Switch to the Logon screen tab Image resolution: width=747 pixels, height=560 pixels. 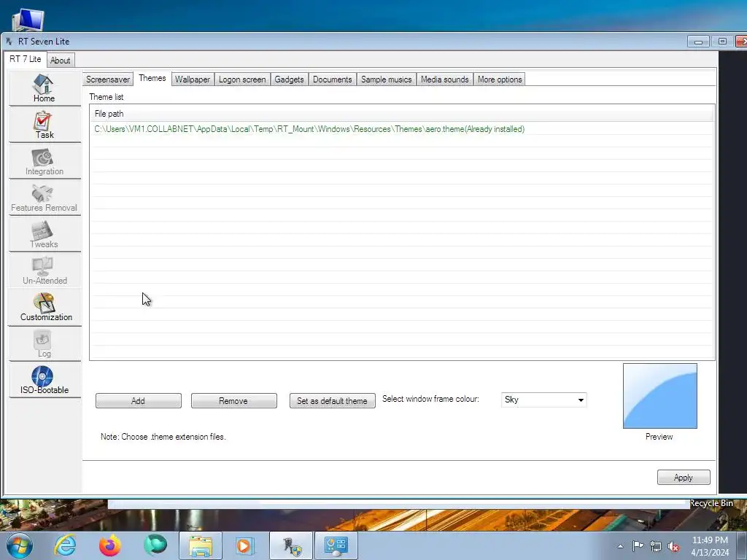(x=242, y=79)
